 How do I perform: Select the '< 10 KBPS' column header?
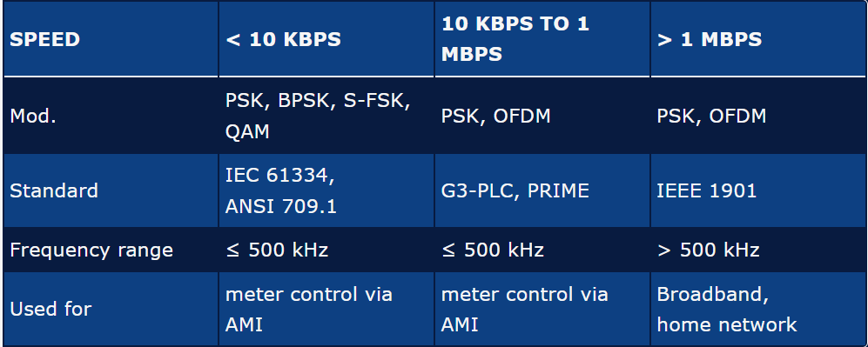coord(326,39)
